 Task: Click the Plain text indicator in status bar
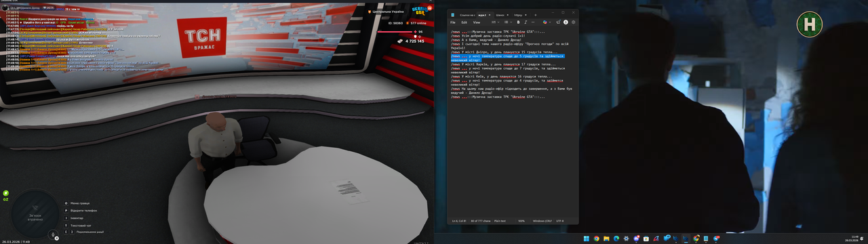[x=499, y=221]
